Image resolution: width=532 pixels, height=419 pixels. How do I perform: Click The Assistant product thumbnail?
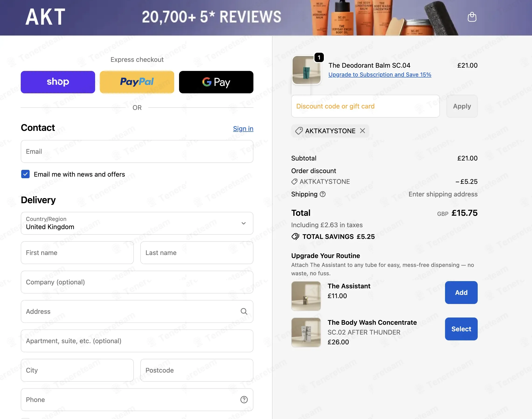tap(306, 296)
